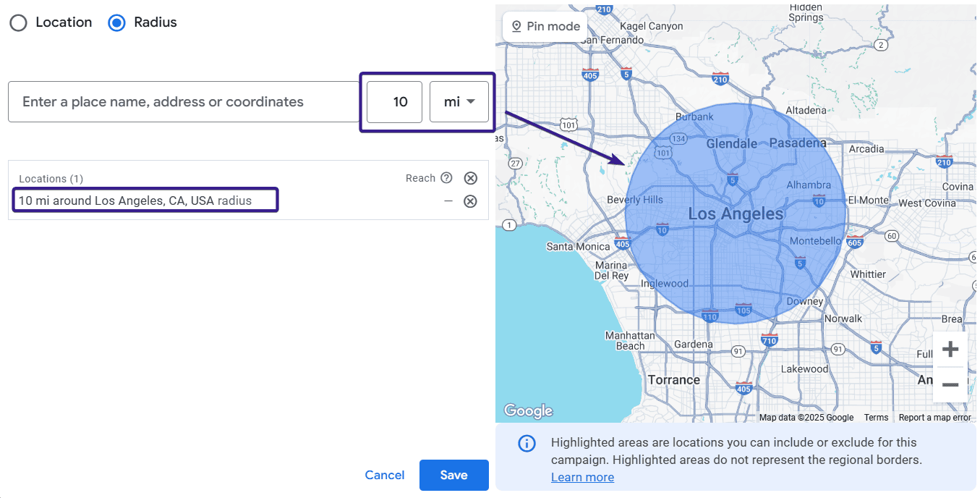Remove the Los Angeles radius location
Image resolution: width=980 pixels, height=498 pixels.
click(x=470, y=201)
